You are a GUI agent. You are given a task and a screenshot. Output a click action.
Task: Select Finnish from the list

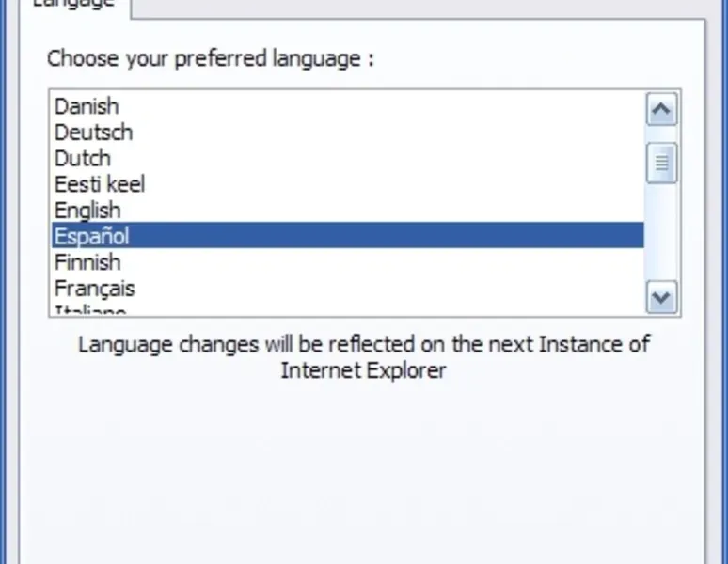pos(87,261)
